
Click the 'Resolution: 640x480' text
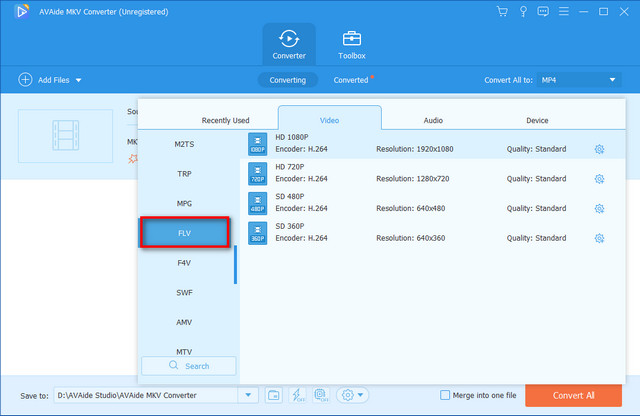point(411,208)
